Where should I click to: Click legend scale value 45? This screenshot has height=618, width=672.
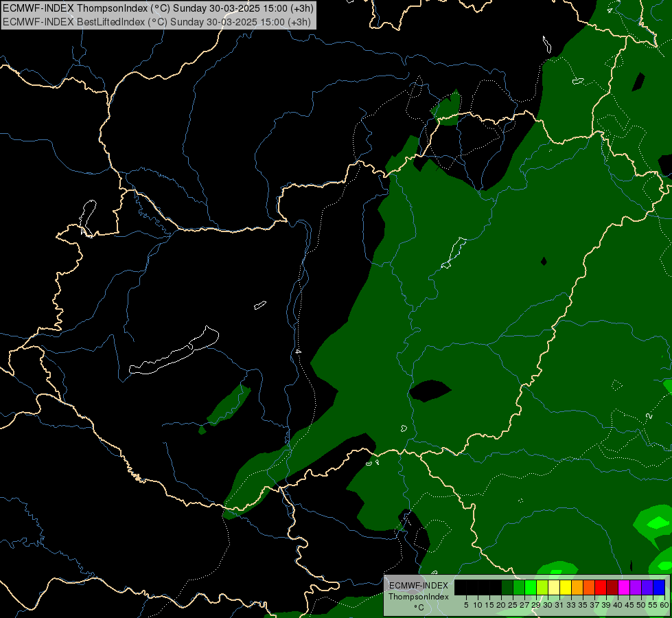(629, 605)
